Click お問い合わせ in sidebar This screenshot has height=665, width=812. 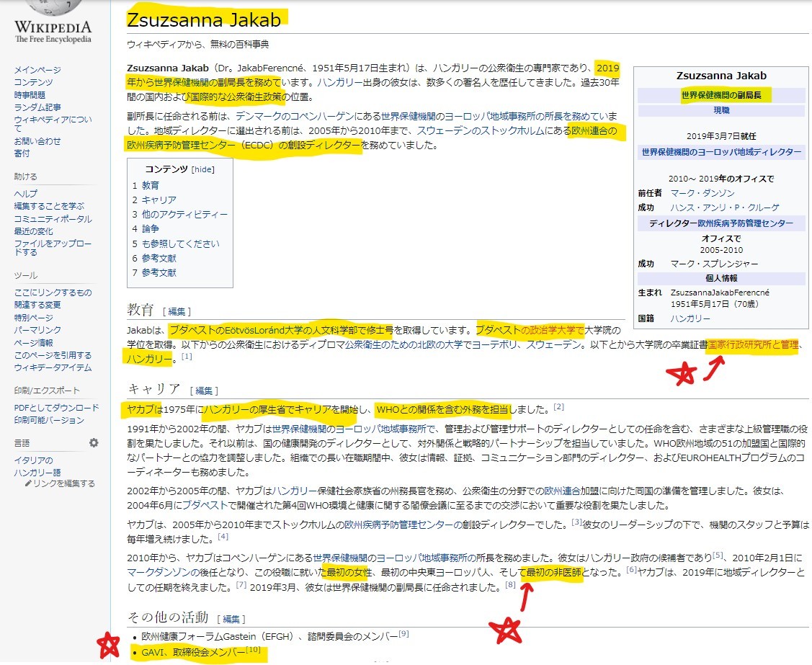pos(37,141)
